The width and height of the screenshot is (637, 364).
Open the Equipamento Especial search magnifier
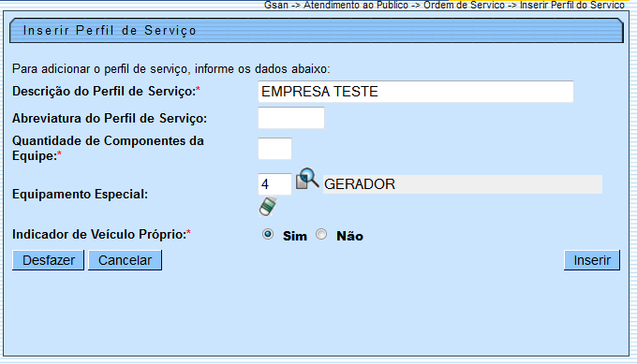pos(307,179)
